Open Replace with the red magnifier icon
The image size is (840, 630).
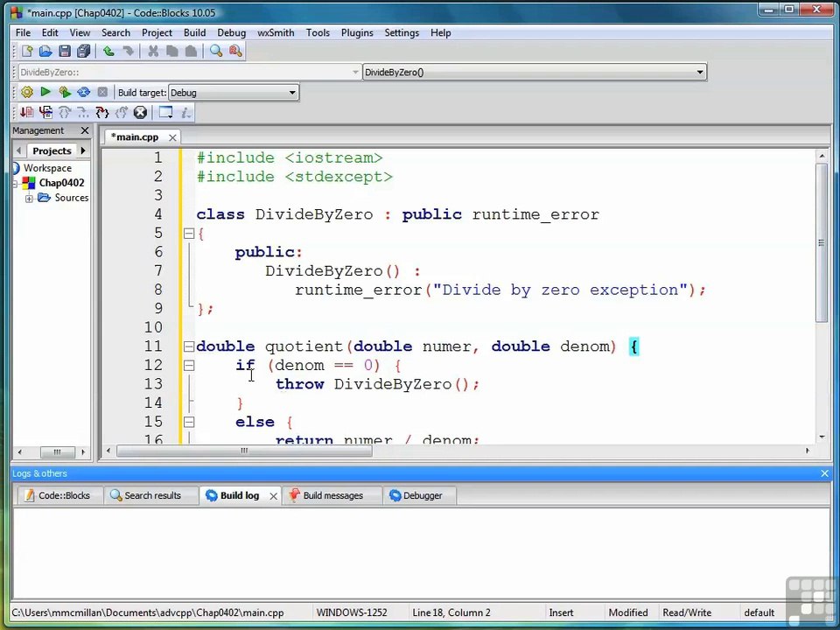click(235, 52)
